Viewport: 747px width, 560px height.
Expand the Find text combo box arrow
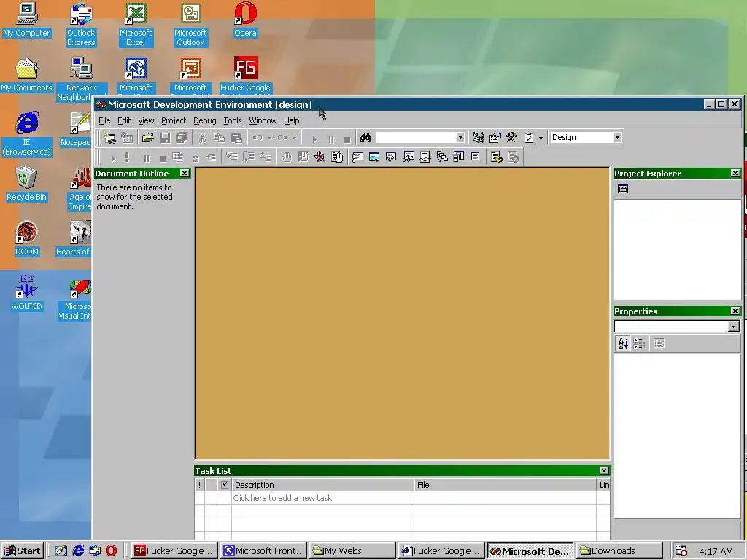point(460,138)
